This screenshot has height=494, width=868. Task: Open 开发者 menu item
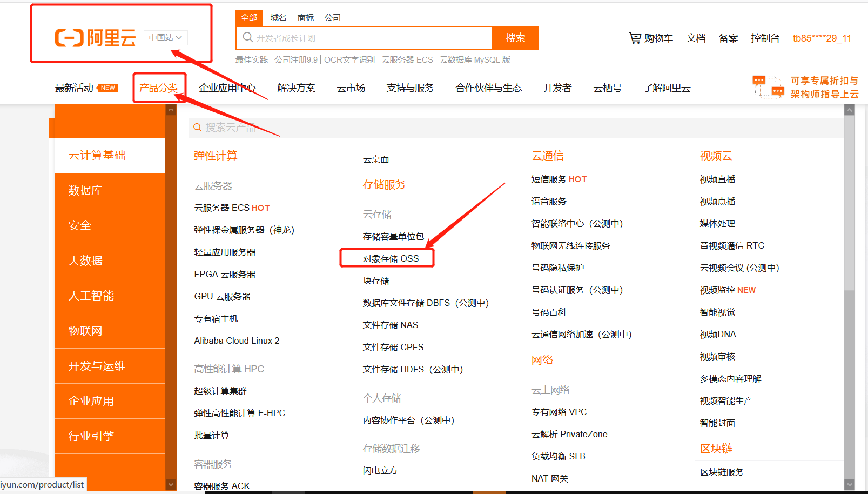click(x=557, y=88)
